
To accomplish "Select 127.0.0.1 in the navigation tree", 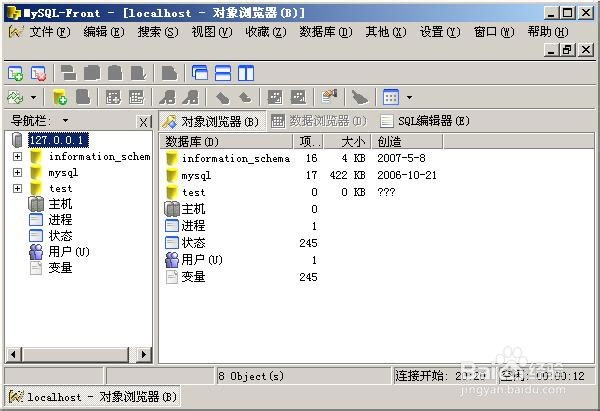I will (x=58, y=140).
